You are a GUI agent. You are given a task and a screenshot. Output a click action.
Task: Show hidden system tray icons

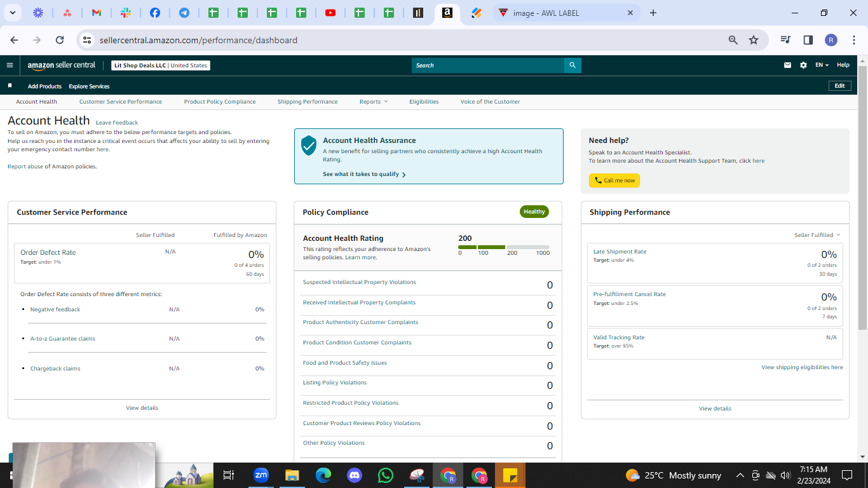point(740,475)
